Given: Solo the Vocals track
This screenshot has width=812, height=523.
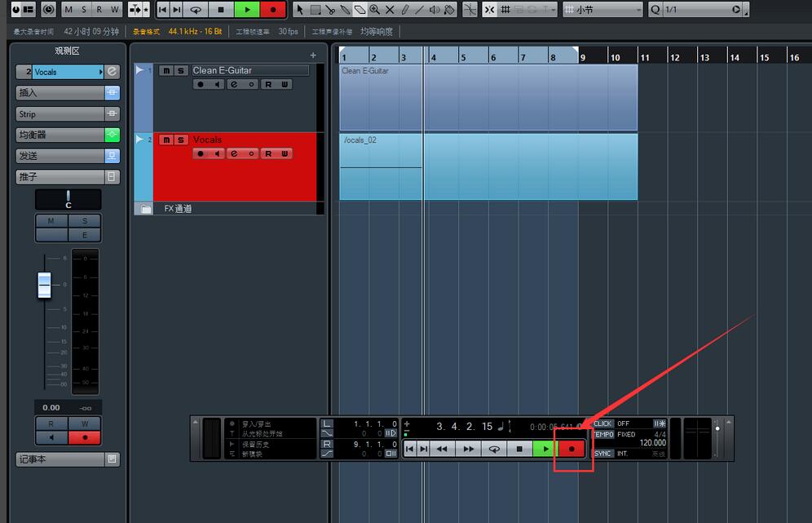Looking at the screenshot, I should tap(182, 140).
